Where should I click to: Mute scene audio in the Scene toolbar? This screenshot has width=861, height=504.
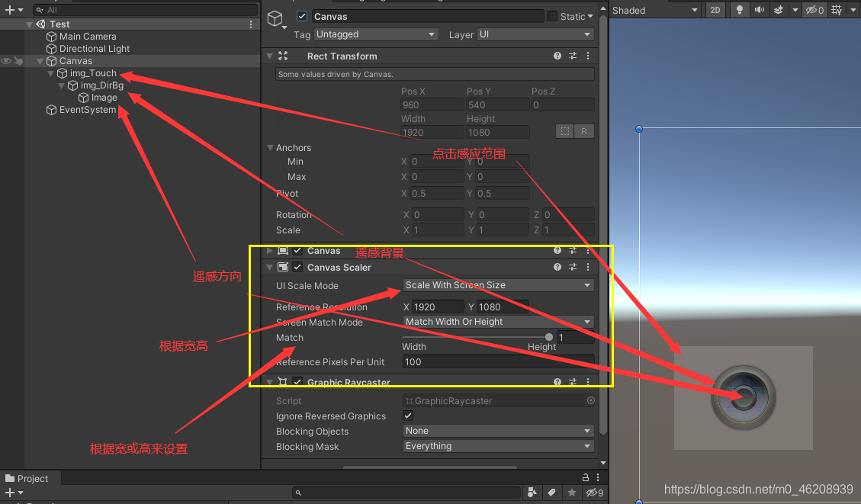757,10
